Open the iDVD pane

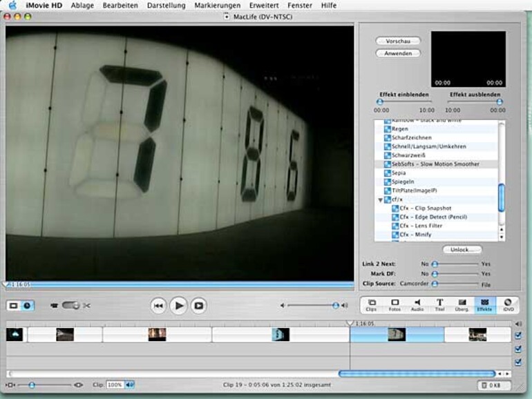pos(508,305)
